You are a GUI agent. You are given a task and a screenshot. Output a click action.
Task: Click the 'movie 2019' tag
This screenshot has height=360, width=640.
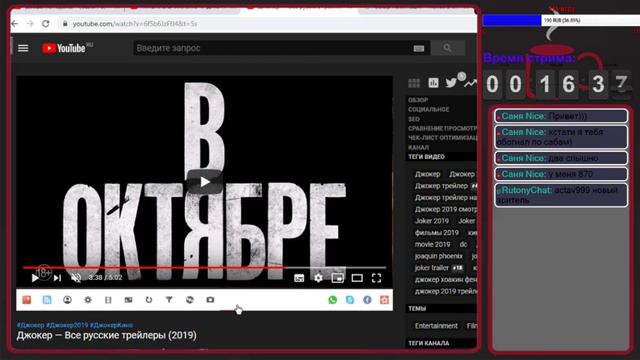432,244
